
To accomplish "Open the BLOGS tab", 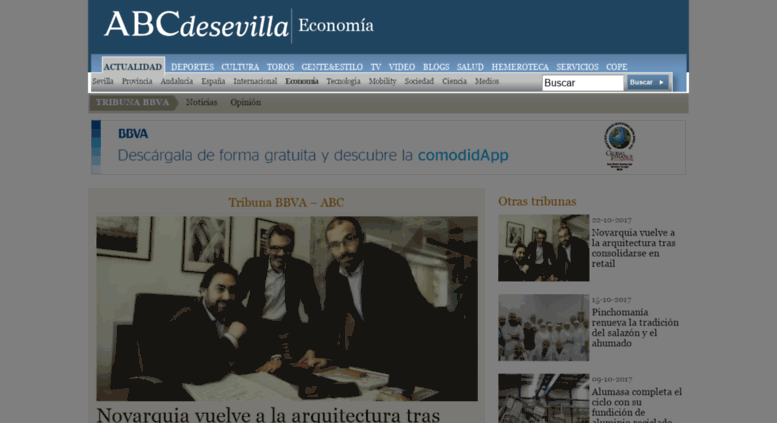I will [x=436, y=67].
